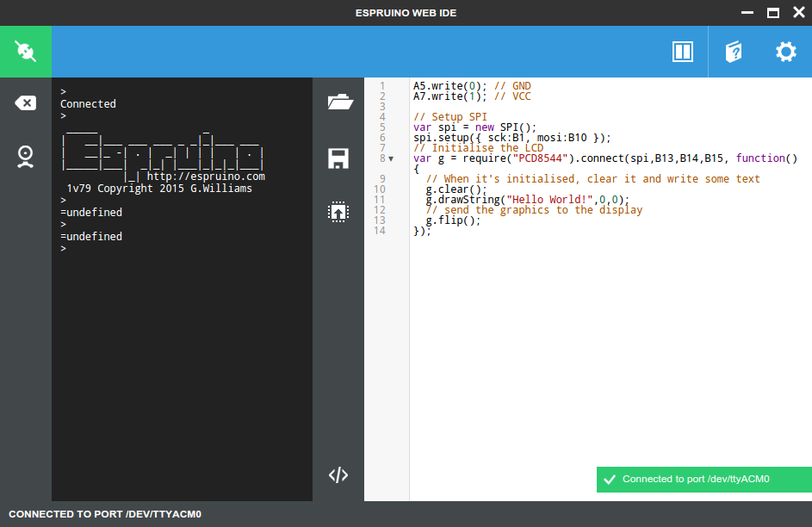
Task: Toggle the split-pane layout icon
Action: [682, 52]
